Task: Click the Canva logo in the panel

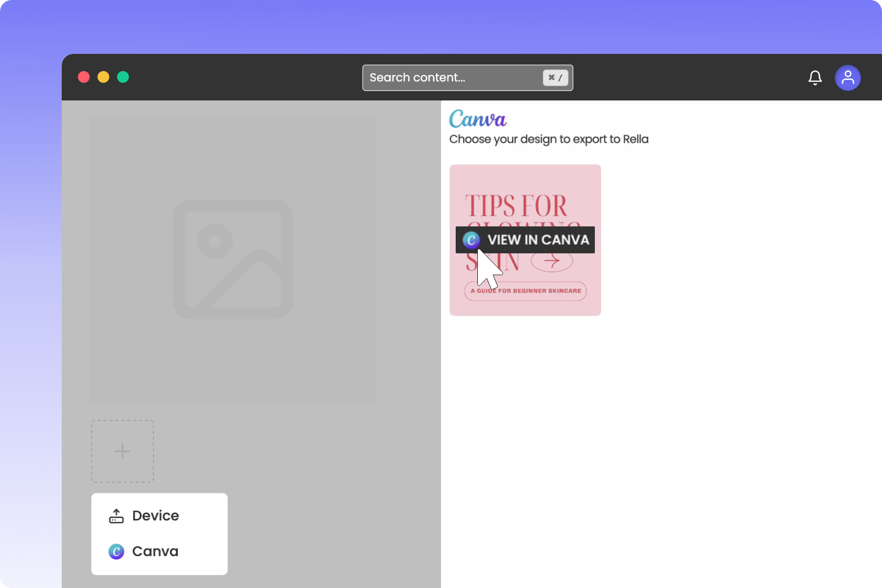Action: point(478,119)
